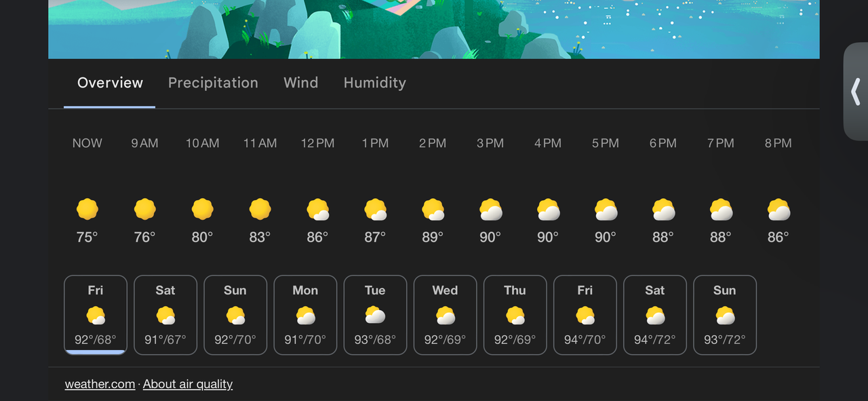Click the 76° temperature reading
868x401 pixels.
point(144,237)
